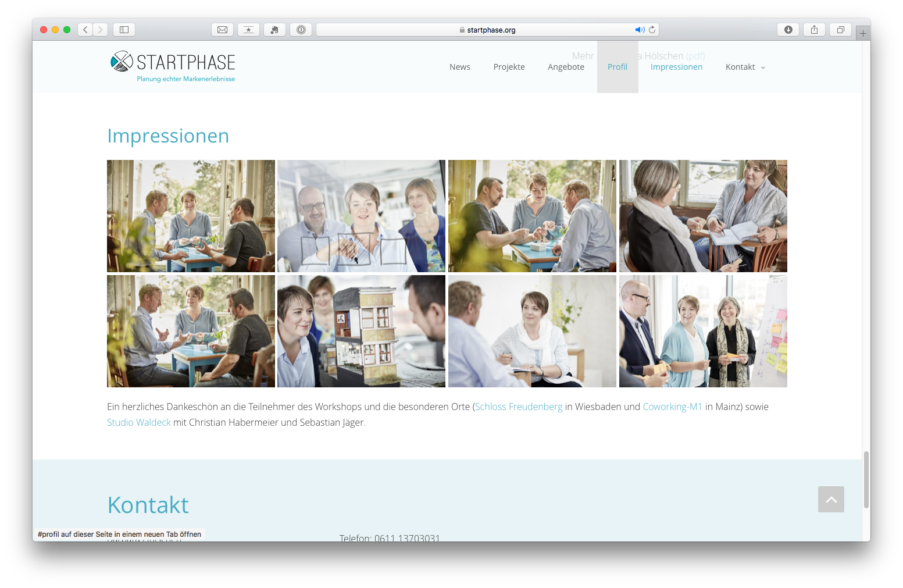903x588 pixels.
Task: Select Impressionen in the navigation
Action: coord(676,67)
